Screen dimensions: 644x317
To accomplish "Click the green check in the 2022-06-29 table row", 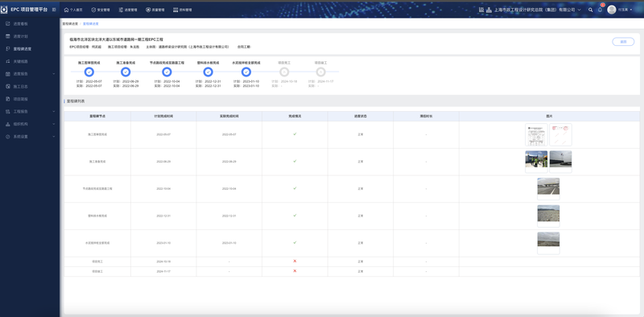I will [x=295, y=162].
